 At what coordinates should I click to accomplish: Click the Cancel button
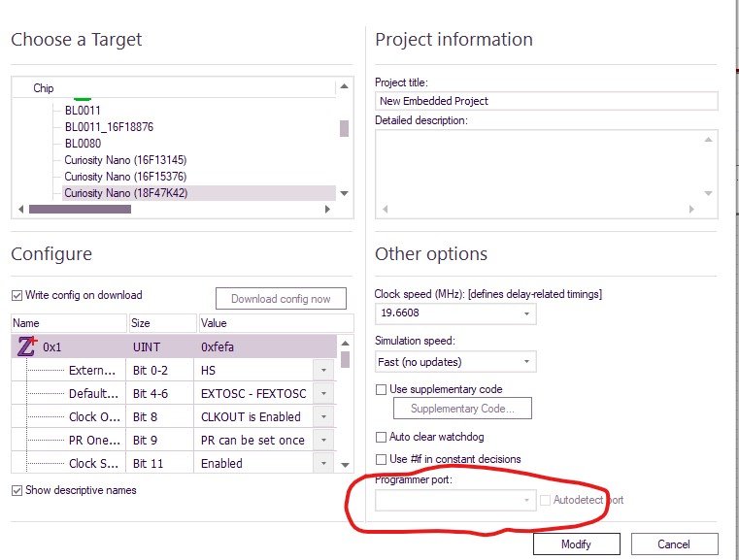tap(675, 544)
